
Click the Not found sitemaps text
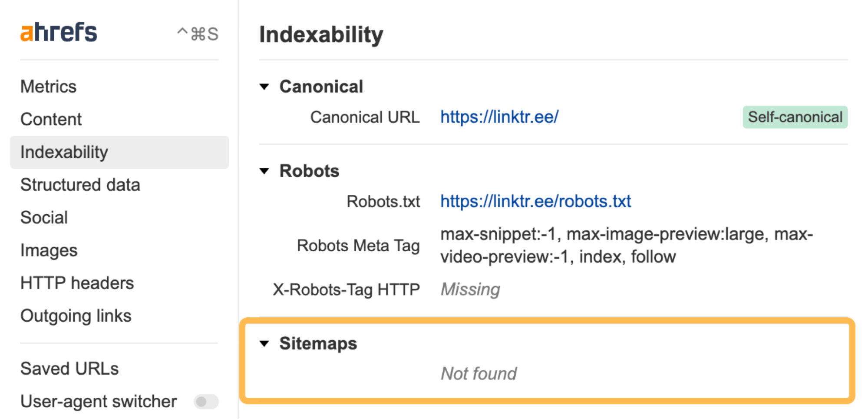coord(479,373)
